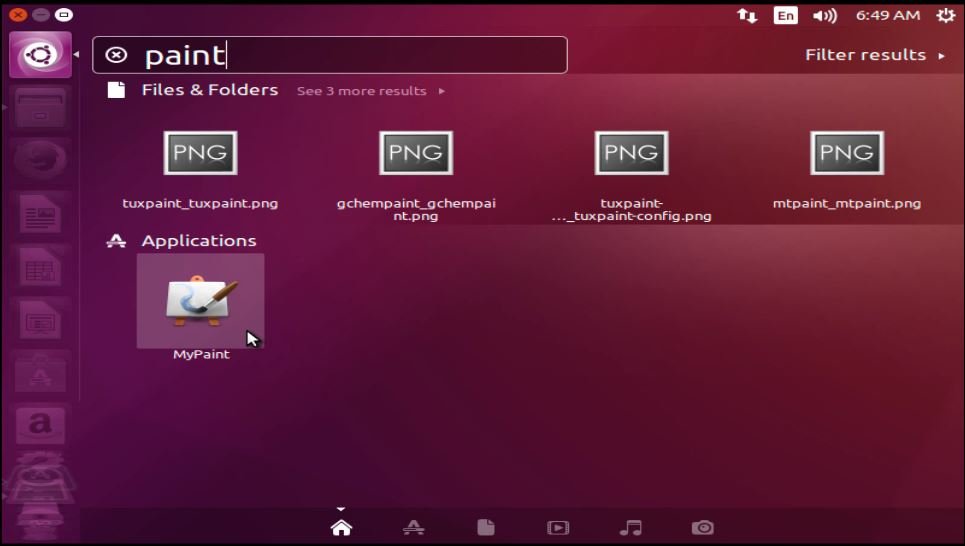Open LibreOffice Writer in launcher

click(x=41, y=214)
